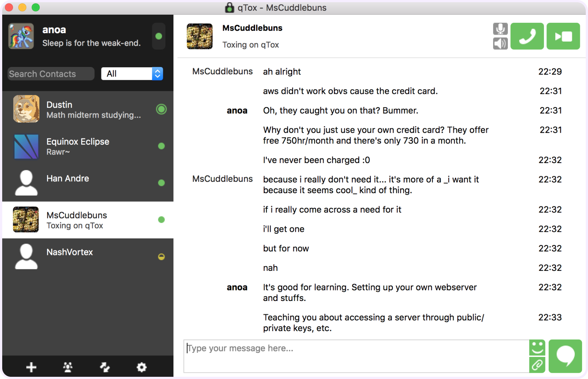Click the 'ah alright' message
588x379 pixels.
tap(282, 71)
